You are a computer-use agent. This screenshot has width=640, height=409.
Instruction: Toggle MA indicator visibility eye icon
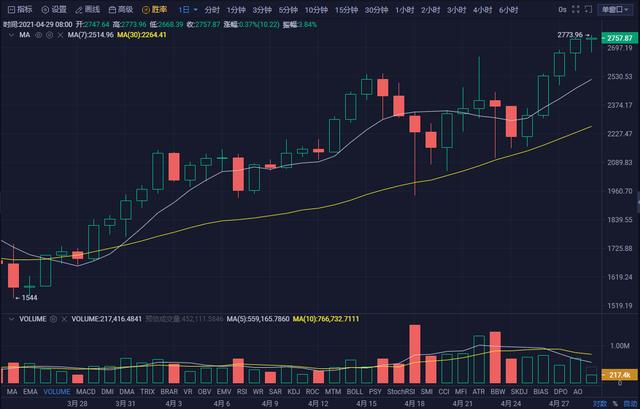pyautogui.click(x=38, y=34)
